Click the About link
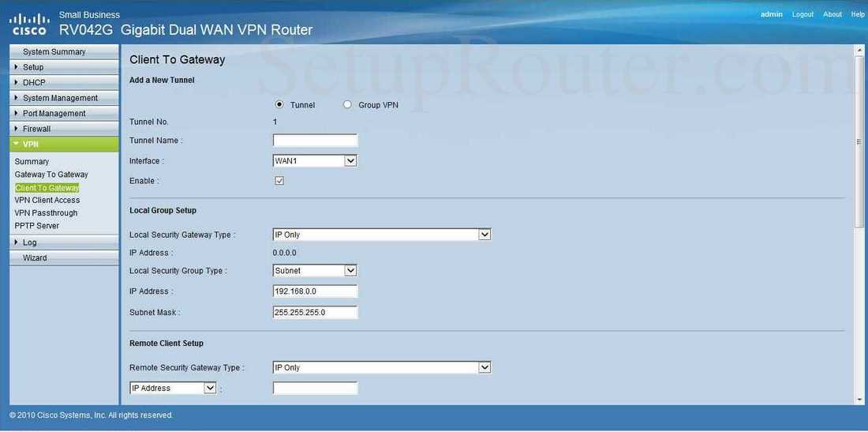868x432 pixels. click(832, 14)
